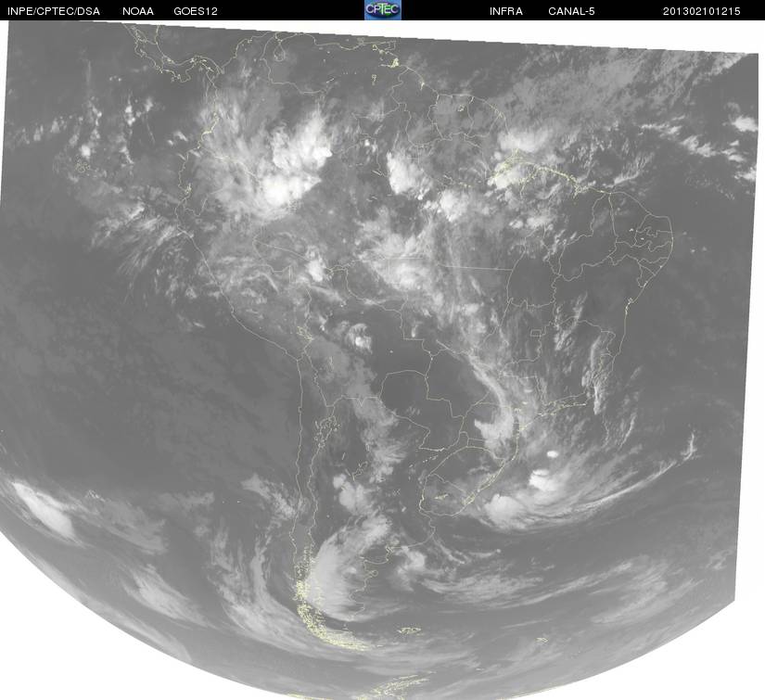Click the INPE/CPTEC/DSA header text
765x700 pixels.
tap(54, 11)
